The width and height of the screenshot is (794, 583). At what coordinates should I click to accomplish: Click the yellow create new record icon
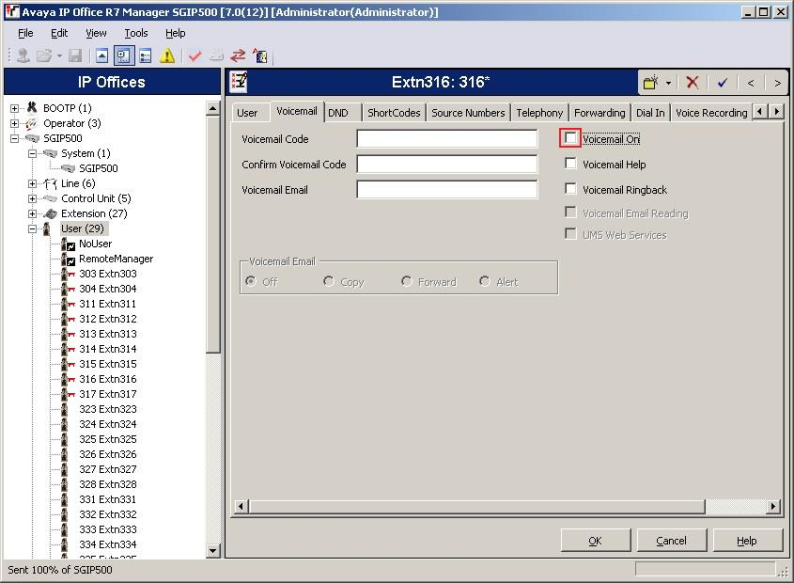[651, 82]
